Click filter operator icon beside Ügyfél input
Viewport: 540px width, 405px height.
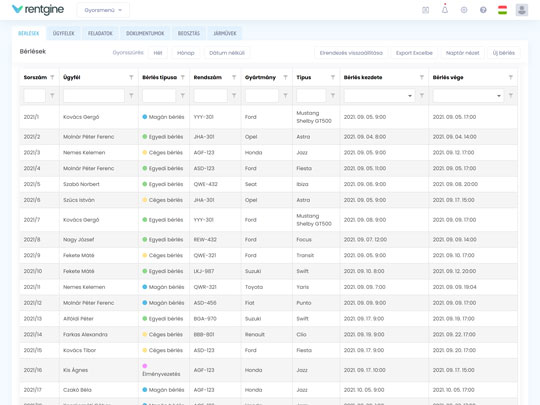pyautogui.click(x=131, y=95)
